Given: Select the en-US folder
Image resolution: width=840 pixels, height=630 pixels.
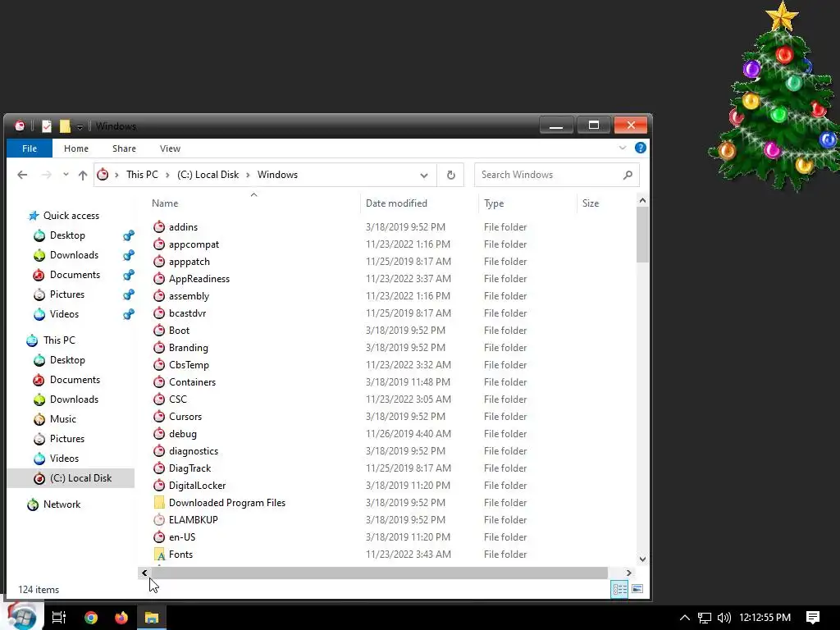Looking at the screenshot, I should pos(182,536).
